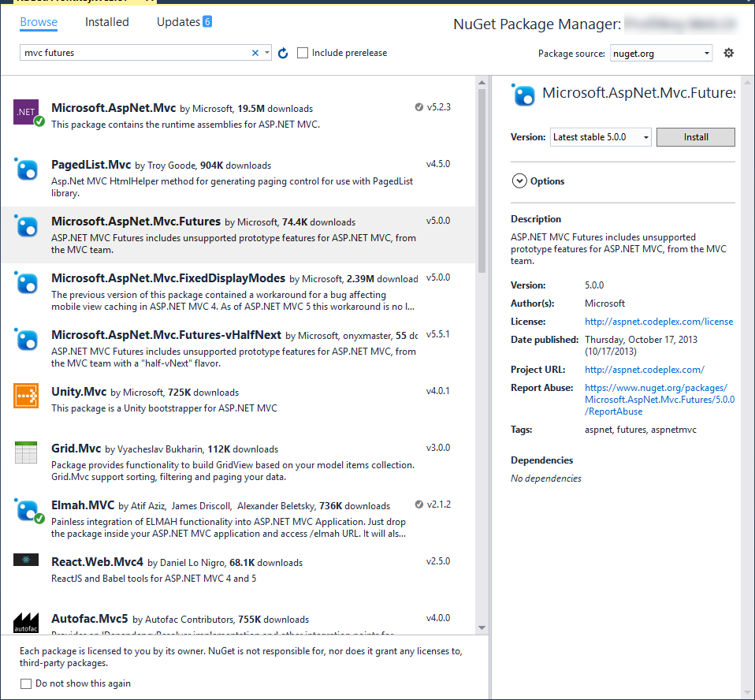Enable the Include prerelease checkbox
The height and width of the screenshot is (700, 755).
[303, 53]
